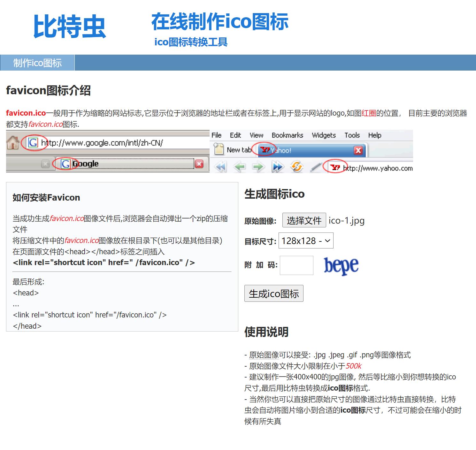Click the 比特虫 site logo

click(x=69, y=27)
